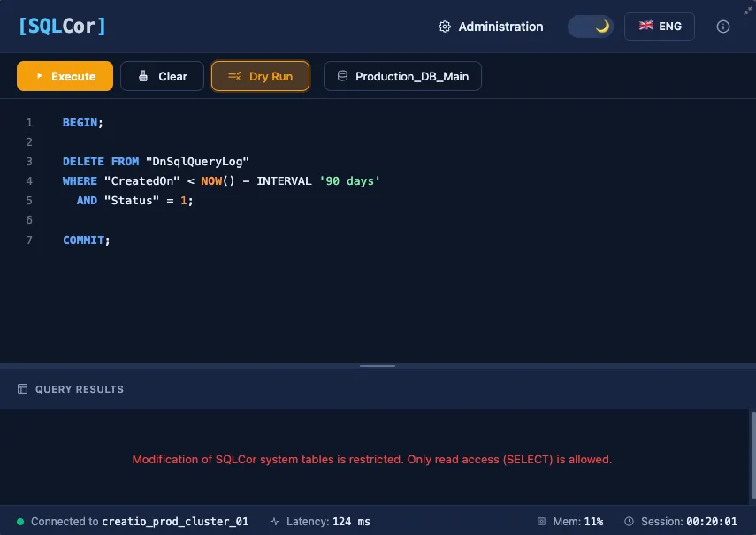Screen dimensions: 756x535
Task: Click the broom icon on Clear
Action: (143, 76)
